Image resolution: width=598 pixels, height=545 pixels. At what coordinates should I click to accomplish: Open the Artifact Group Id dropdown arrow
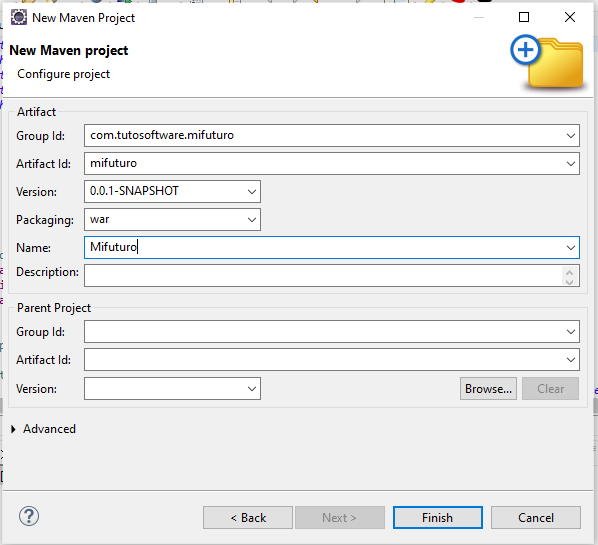click(571, 136)
